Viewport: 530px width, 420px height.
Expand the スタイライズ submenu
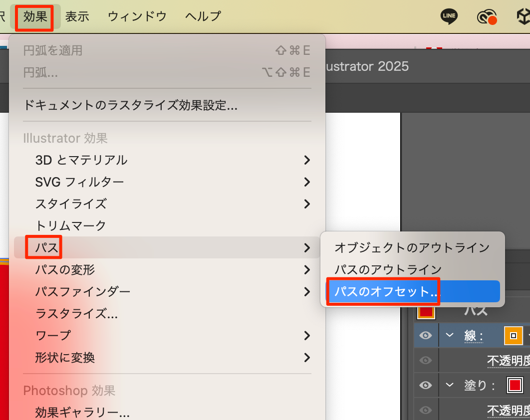(x=71, y=204)
